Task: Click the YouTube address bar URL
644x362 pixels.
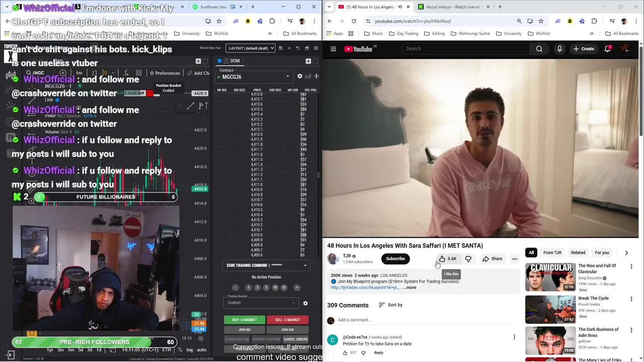Action: (413, 21)
